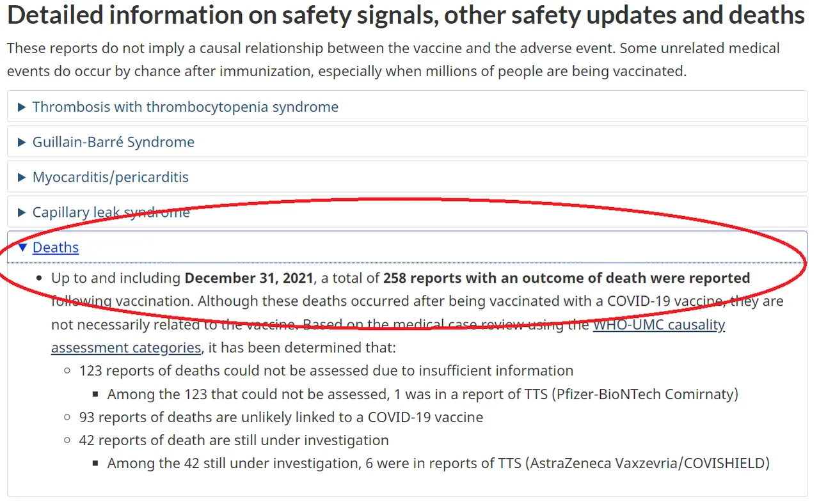Screen dimensions: 819x504
Task: Click the 93 reports unlikely linked bullet
Action: click(281, 418)
